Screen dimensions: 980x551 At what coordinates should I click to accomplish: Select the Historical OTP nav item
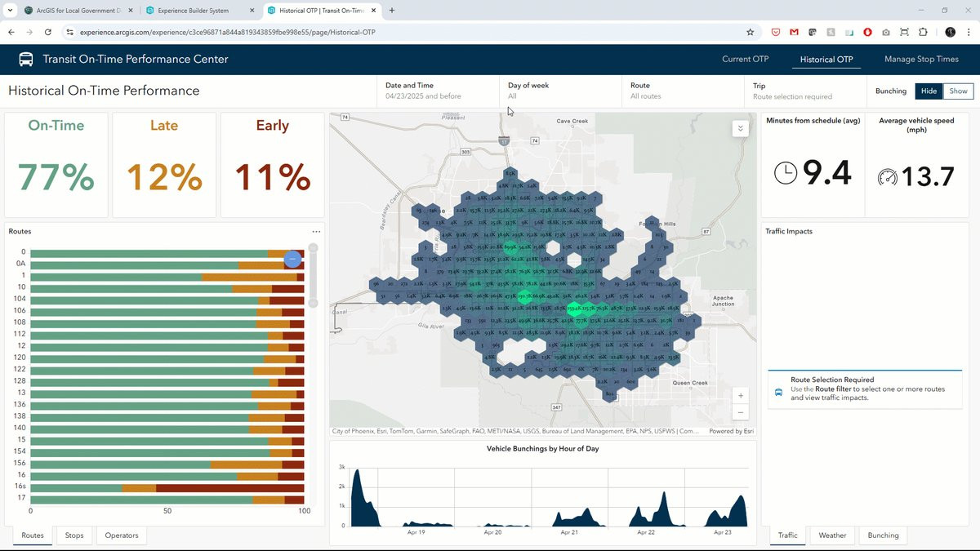[826, 60]
